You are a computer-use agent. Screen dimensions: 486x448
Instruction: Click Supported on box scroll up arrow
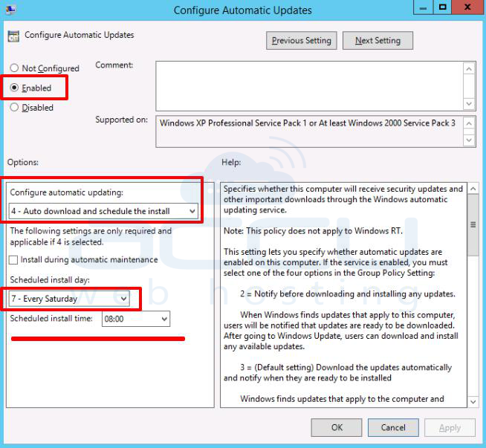pyautogui.click(x=469, y=123)
